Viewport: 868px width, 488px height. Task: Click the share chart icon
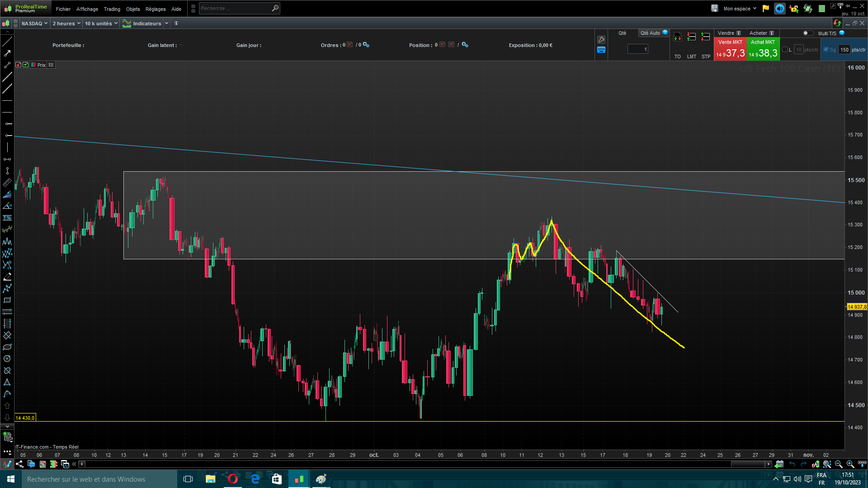point(19,464)
